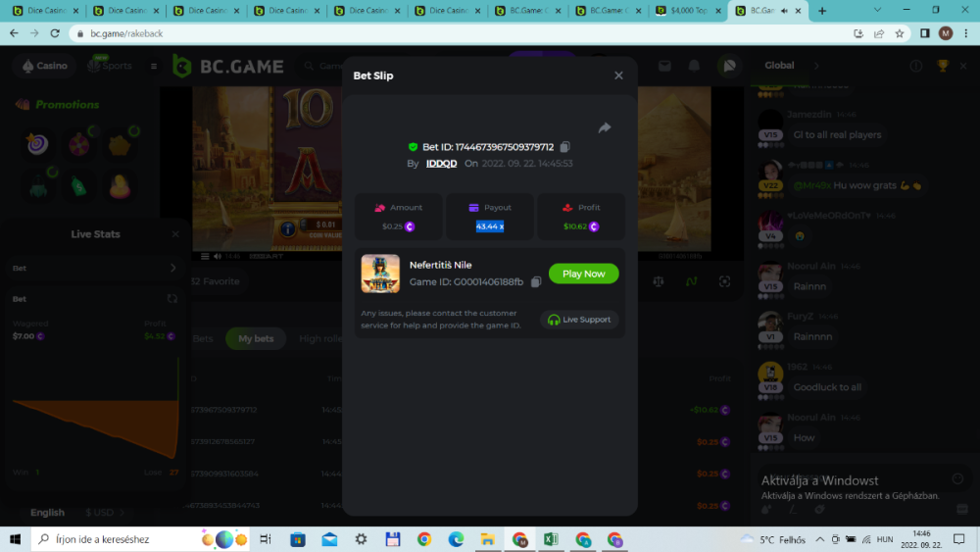Click the share arrow icon in Bet Slip
The width and height of the screenshot is (980, 552).
(605, 127)
